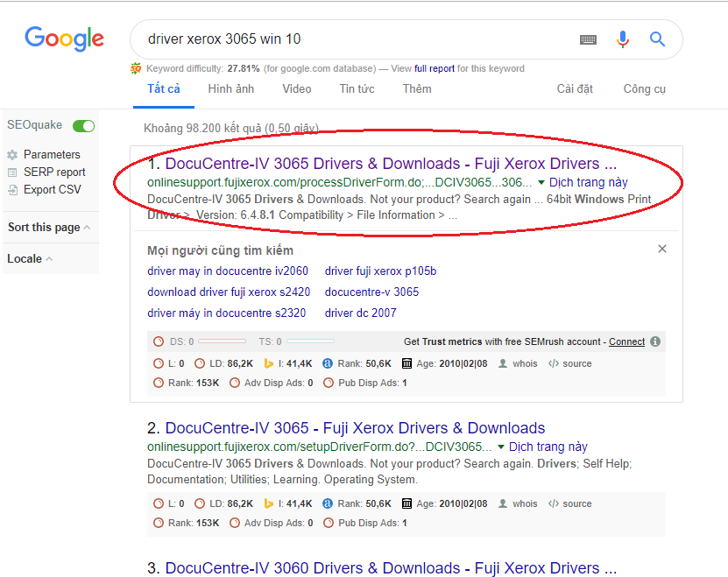Switch to the Hình ảnh tab

click(230, 89)
